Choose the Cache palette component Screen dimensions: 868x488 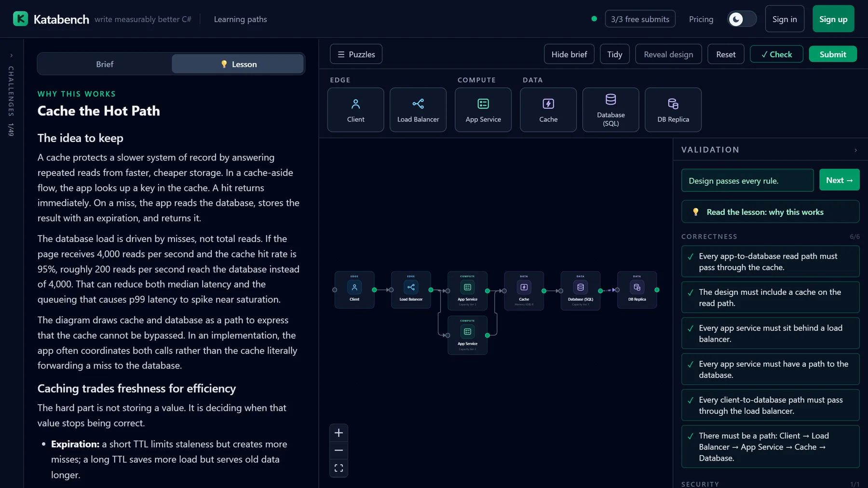[548, 110]
